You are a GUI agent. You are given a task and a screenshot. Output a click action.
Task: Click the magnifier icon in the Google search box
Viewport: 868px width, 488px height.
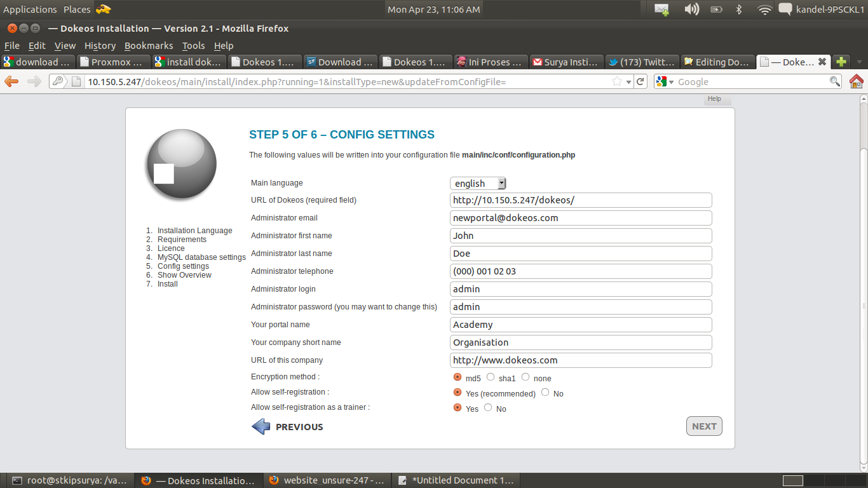point(835,81)
